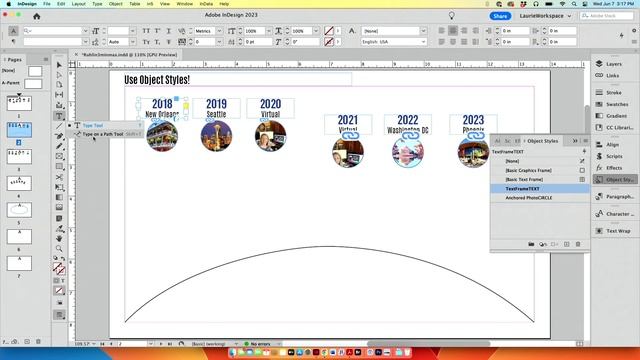Open the Object menu
640x360 pixels.
(116, 4)
